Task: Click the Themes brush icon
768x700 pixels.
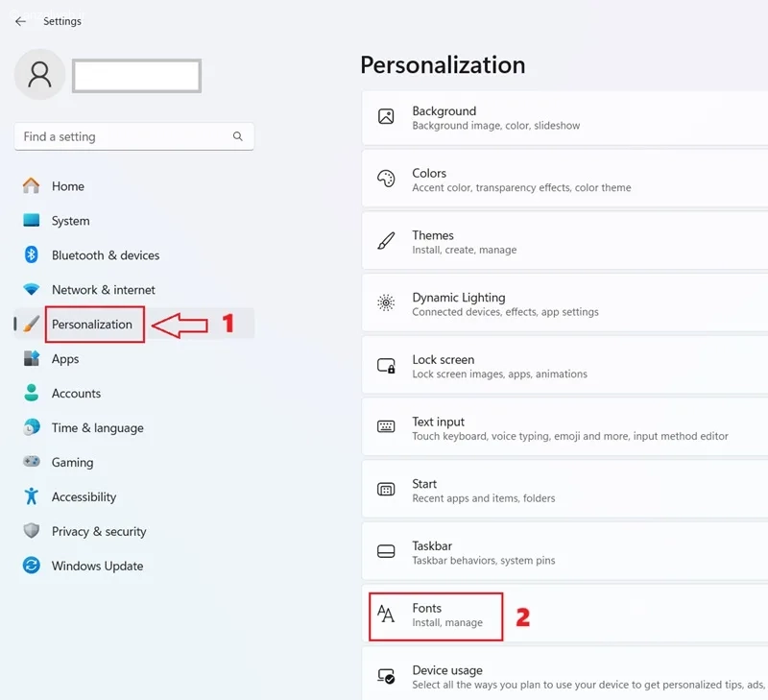Action: tap(386, 241)
